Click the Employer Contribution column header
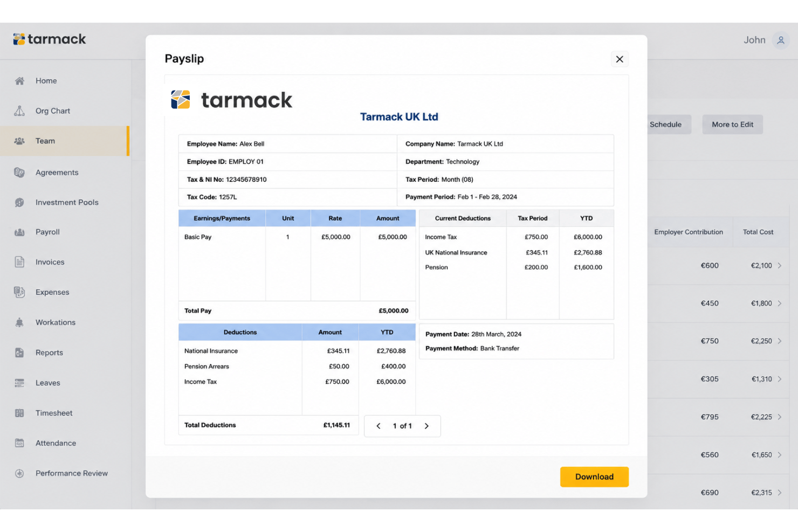This screenshot has width=798, height=532. [x=689, y=232]
